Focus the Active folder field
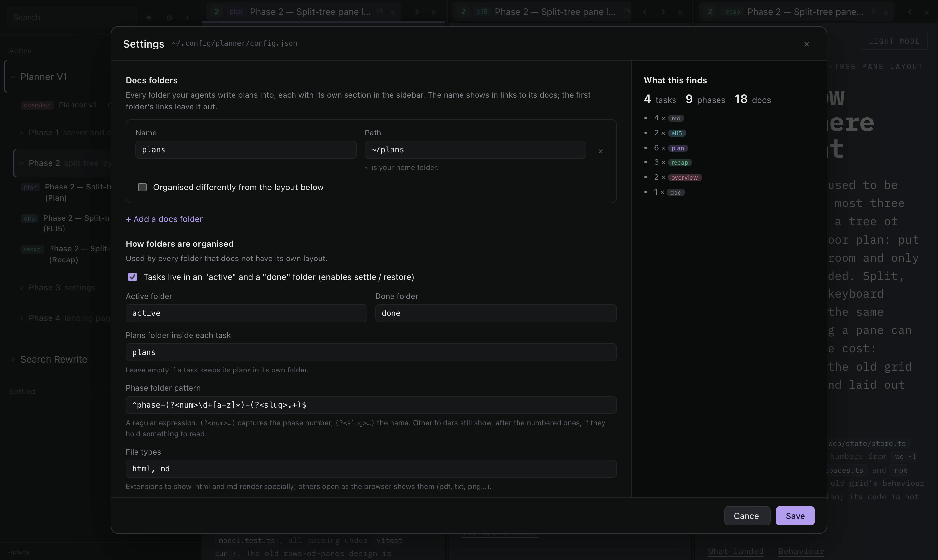 click(x=246, y=313)
